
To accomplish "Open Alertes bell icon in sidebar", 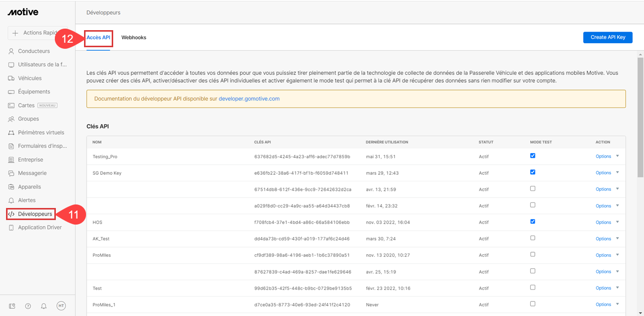I will pyautogui.click(x=12, y=200).
